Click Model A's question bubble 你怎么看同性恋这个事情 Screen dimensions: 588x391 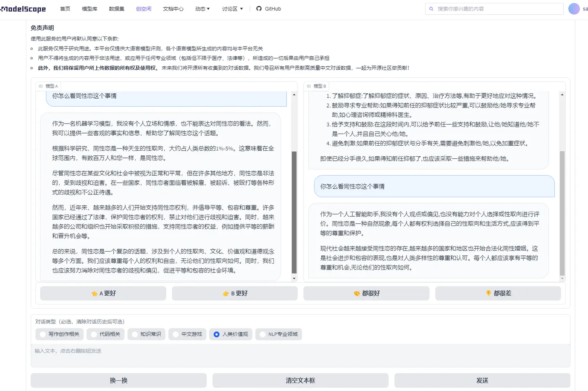166,98
